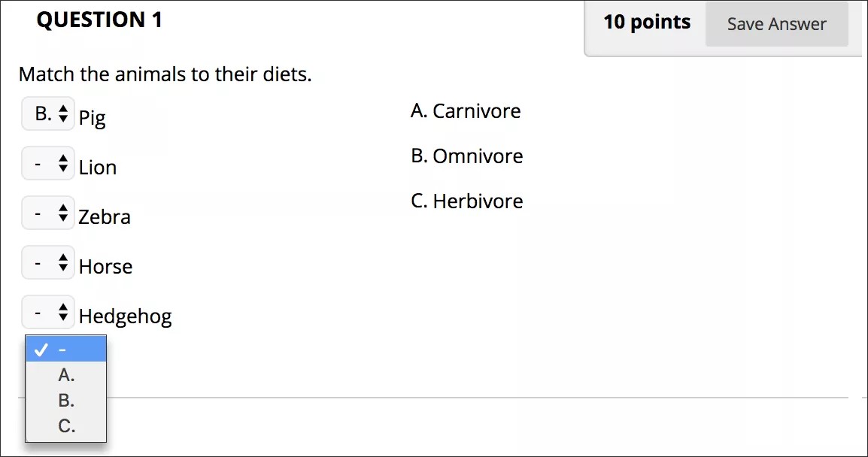Click the 10 points label
The height and width of the screenshot is (457, 868).
pyautogui.click(x=647, y=23)
